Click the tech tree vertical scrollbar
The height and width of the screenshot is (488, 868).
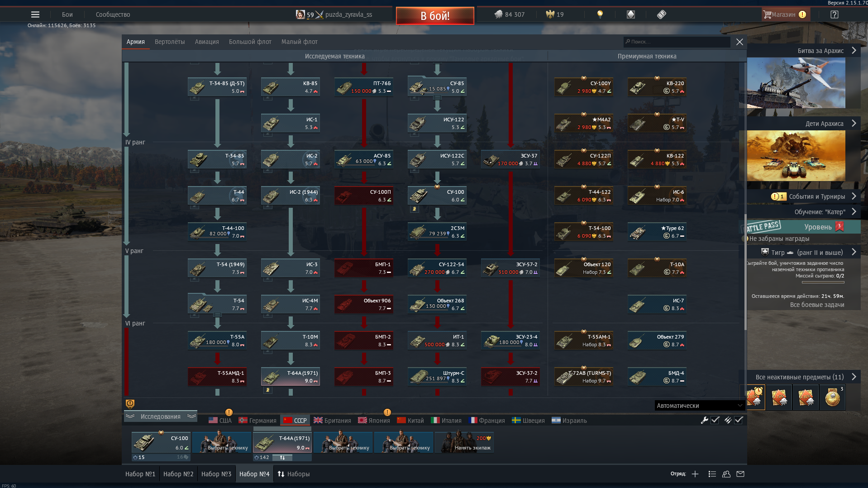744,272
